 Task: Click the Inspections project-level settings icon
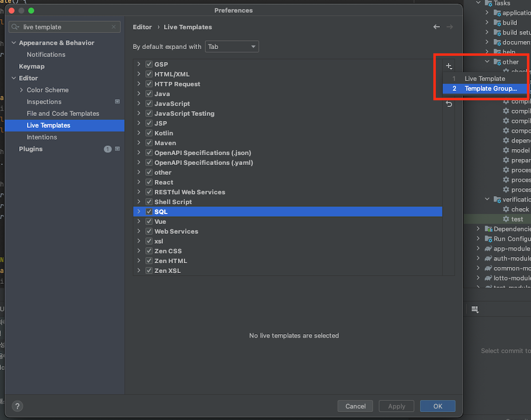pos(117,101)
